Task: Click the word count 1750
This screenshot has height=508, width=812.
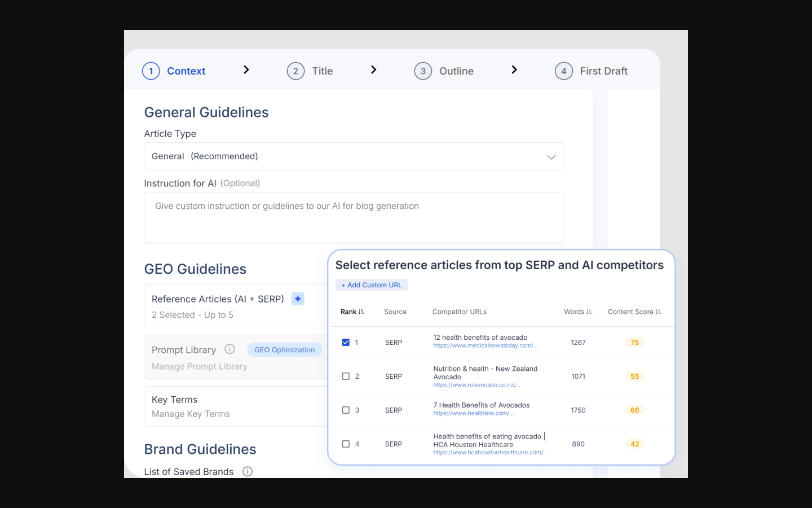Action: click(x=579, y=410)
